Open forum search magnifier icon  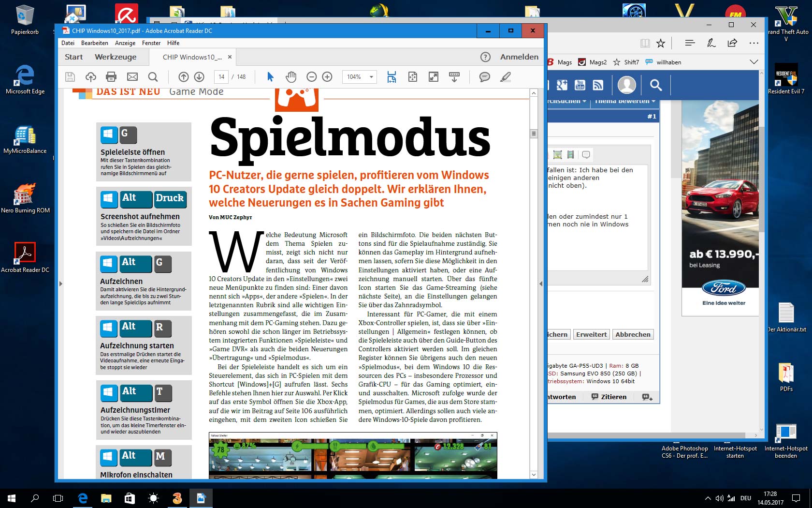click(x=655, y=85)
